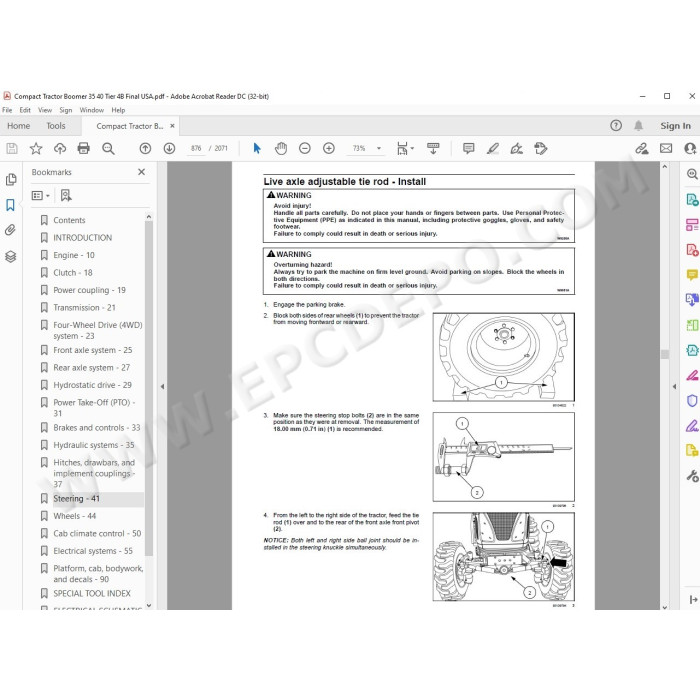The image size is (700, 700).
Task: Select the highlight text pen tool
Action: coord(492,148)
